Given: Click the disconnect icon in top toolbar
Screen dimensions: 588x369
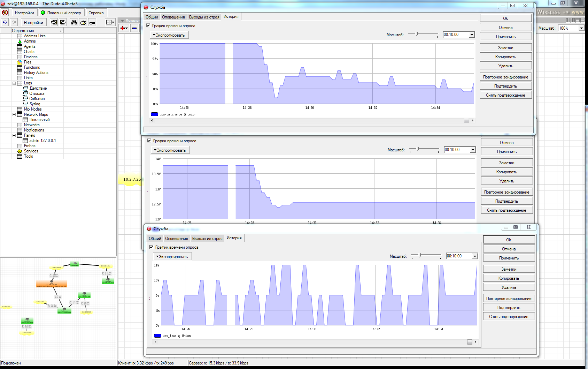Looking at the screenshot, I should [x=5, y=13].
